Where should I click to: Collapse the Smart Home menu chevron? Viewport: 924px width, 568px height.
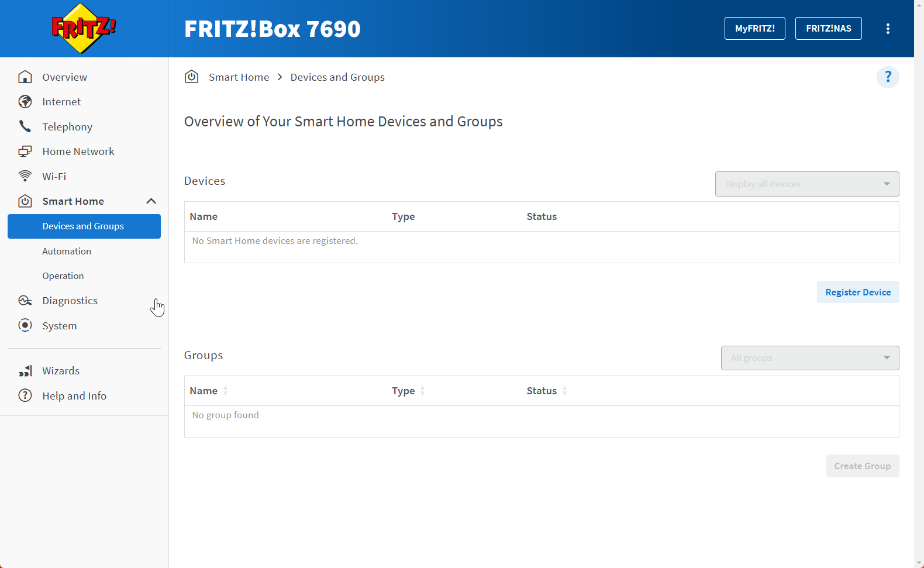click(151, 201)
